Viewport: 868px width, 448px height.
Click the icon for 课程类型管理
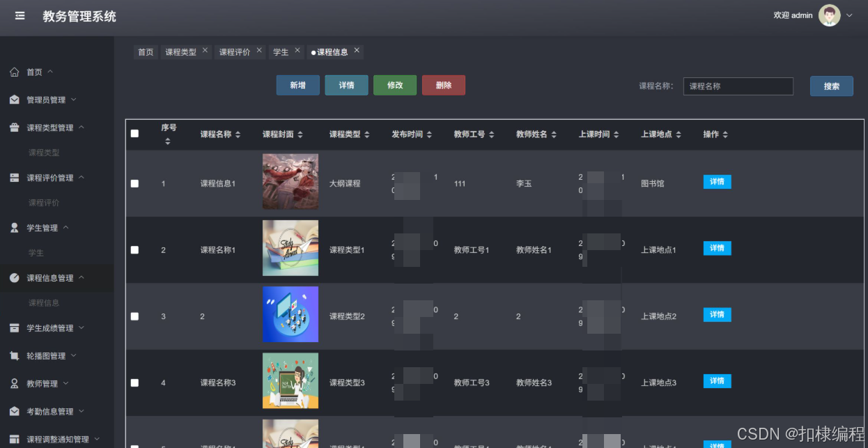pyautogui.click(x=15, y=128)
